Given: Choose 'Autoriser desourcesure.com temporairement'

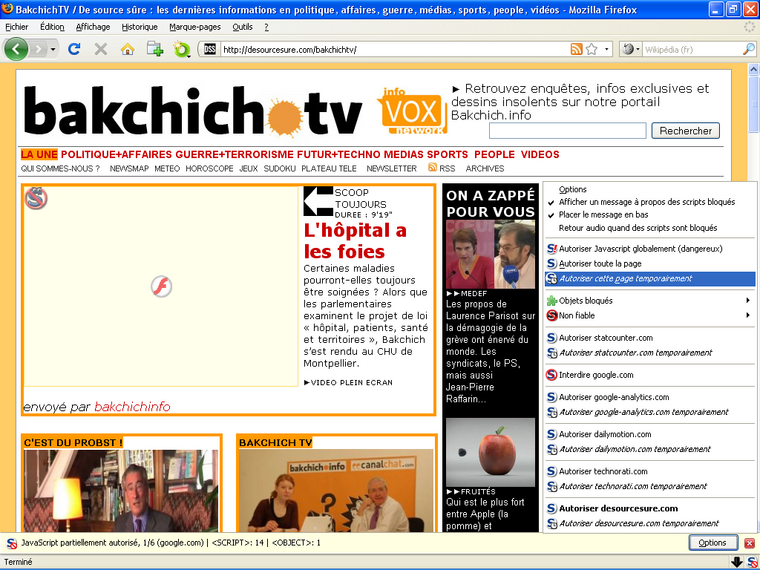Looking at the screenshot, I should tap(649, 523).
